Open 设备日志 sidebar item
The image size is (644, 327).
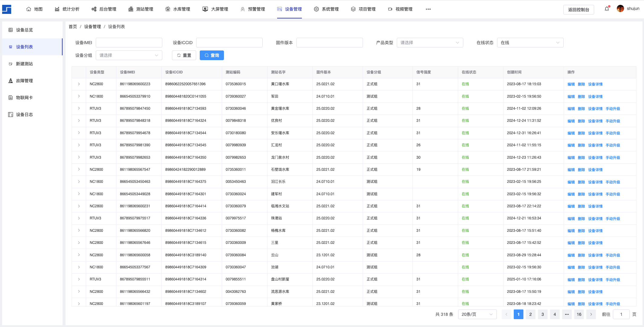pos(24,115)
